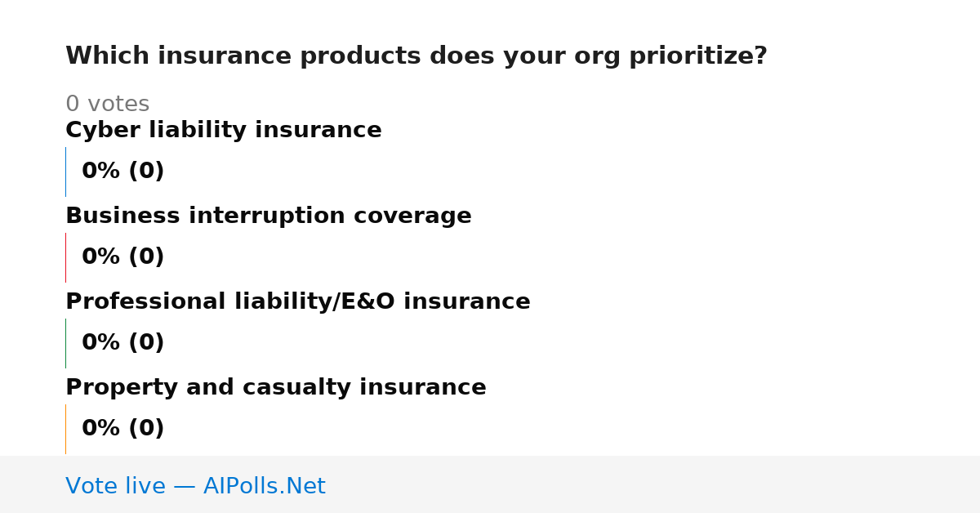Viewport: 980px width, 513px height.
Task: Select the Cyber liability insurance option
Action: pyautogui.click(x=224, y=131)
